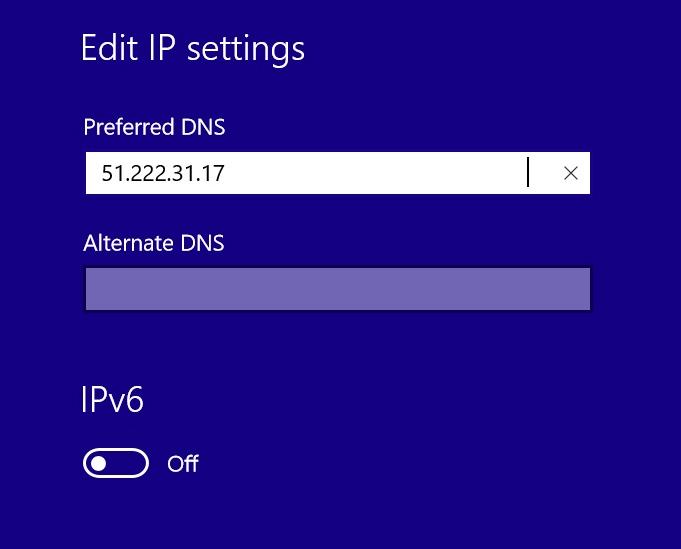Clear the Preferred DNS field with the X icon
Screen dimensions: 681x549
point(570,173)
